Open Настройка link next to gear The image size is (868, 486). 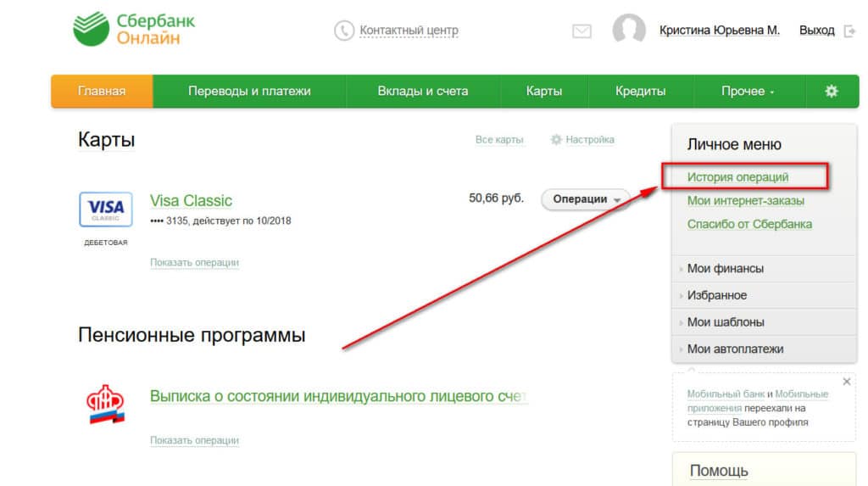pos(589,140)
